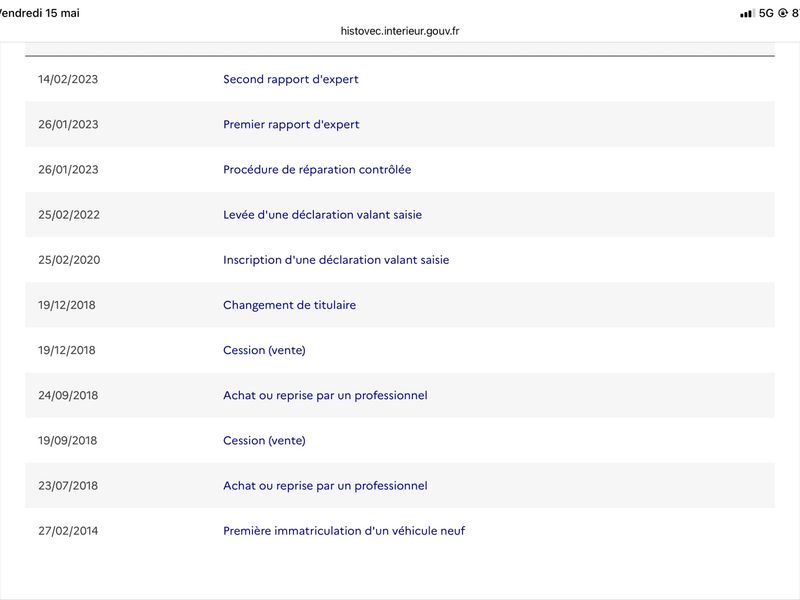Open the Premier rapport d'expert entry
This screenshot has height=600, width=800.
291,124
